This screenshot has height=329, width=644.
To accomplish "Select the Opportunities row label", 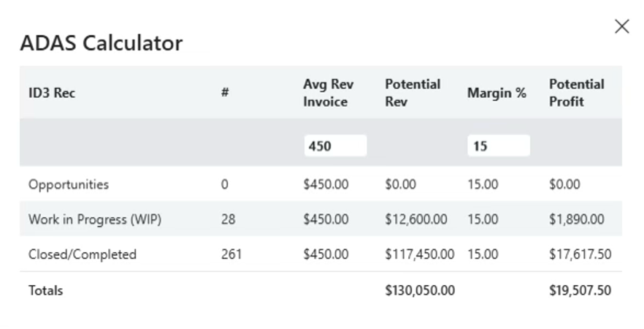I will pyautogui.click(x=69, y=184).
